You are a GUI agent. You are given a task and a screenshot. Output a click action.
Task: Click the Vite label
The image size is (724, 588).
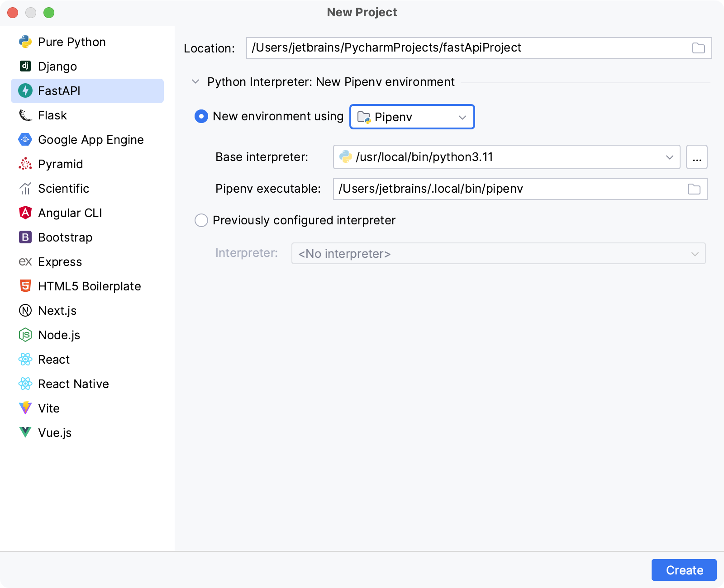pyautogui.click(x=49, y=408)
